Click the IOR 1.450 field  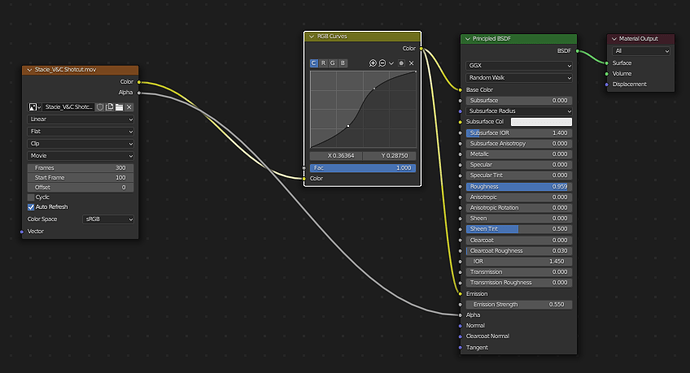[x=519, y=261]
